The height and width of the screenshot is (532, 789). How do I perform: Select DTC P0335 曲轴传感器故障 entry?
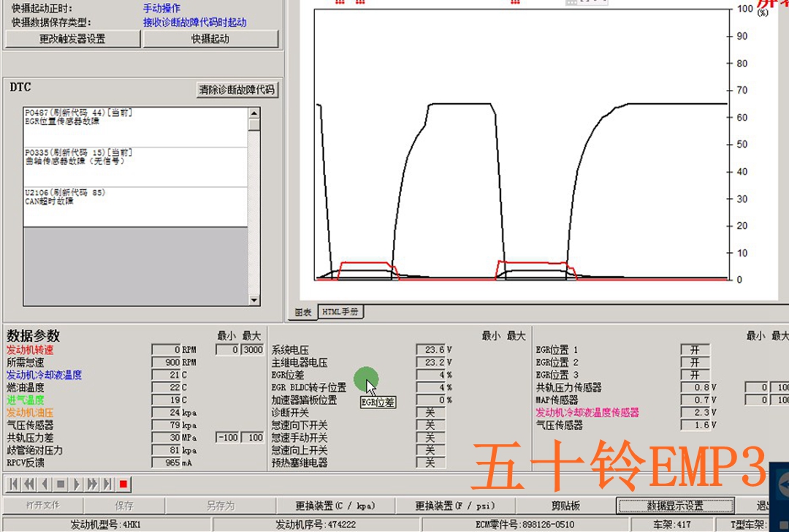(x=135, y=167)
